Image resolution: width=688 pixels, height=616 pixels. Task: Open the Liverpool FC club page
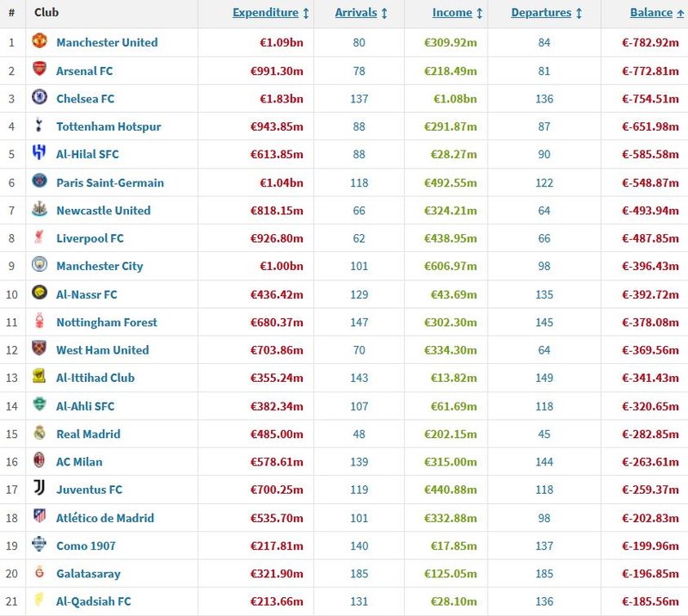pyautogui.click(x=90, y=238)
